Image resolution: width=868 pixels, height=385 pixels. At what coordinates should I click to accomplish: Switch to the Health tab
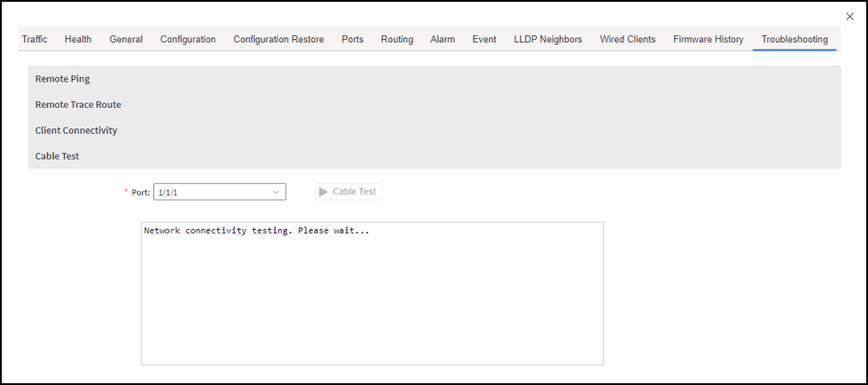coord(78,39)
